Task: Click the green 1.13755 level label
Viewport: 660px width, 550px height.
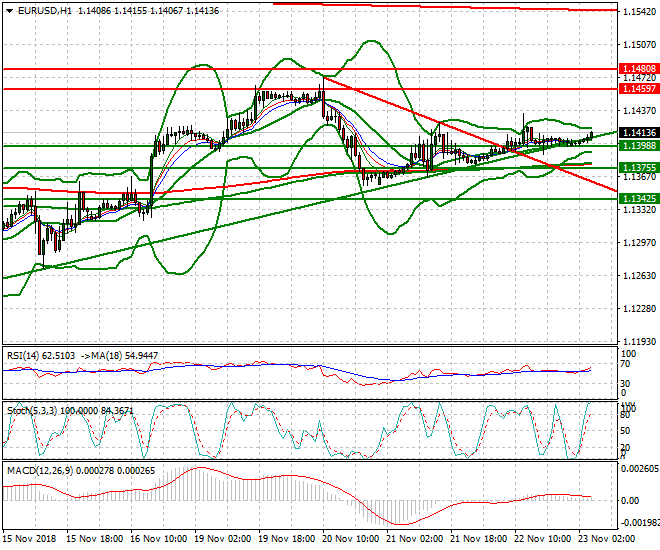Action: click(x=639, y=167)
